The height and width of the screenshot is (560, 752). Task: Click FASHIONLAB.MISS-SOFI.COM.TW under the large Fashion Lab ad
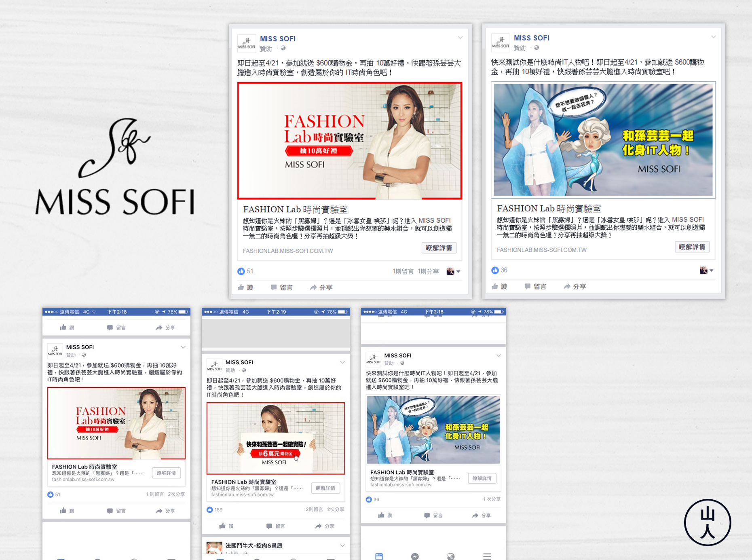pos(288,251)
